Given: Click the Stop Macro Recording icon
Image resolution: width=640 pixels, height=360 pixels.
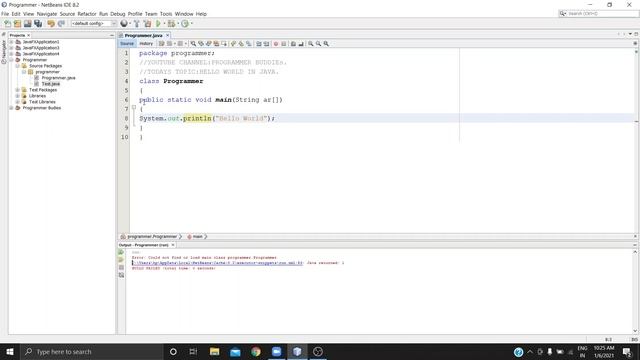Looking at the screenshot, I should coord(284,44).
